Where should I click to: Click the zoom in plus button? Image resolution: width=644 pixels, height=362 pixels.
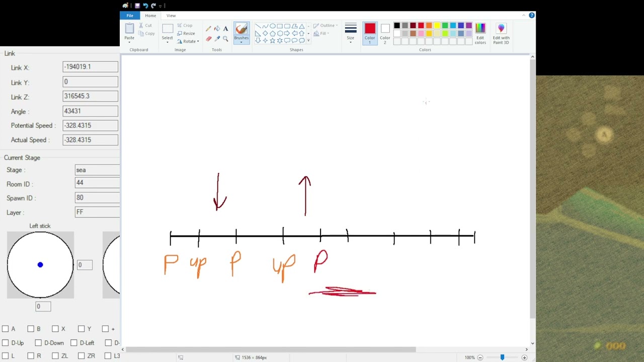tap(524, 357)
